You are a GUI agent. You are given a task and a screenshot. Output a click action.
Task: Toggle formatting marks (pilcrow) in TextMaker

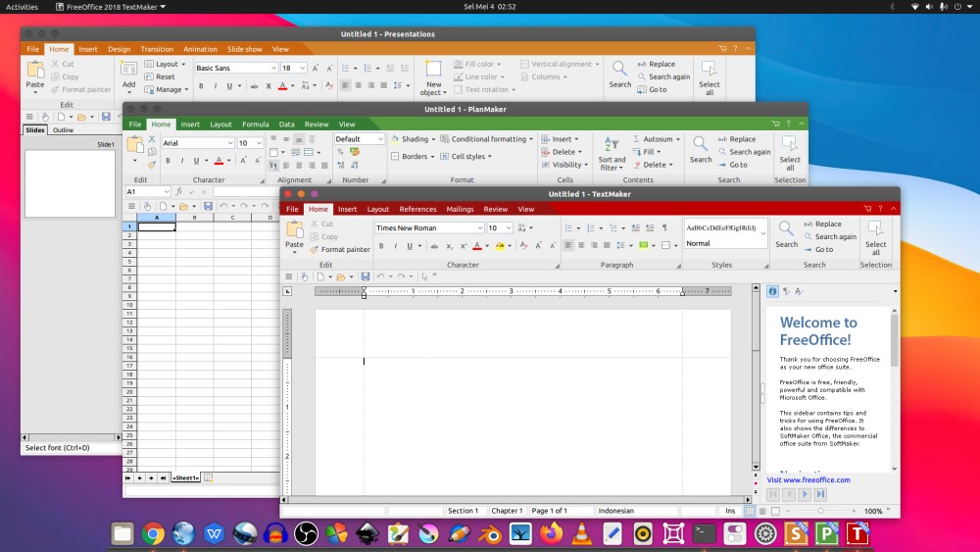(x=664, y=227)
